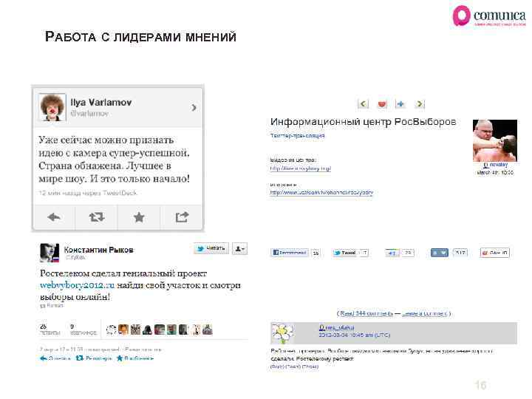Click the Facebook Recommend button
Screen dimensions: 532x399
(x=290, y=253)
